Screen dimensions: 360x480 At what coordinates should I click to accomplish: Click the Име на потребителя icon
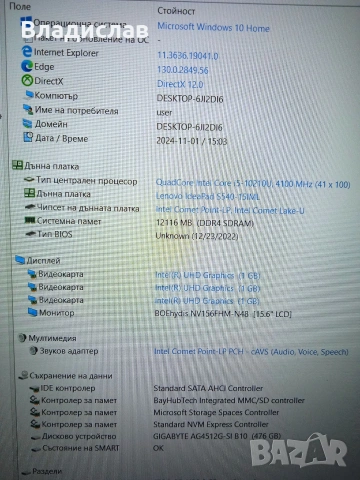[28, 109]
